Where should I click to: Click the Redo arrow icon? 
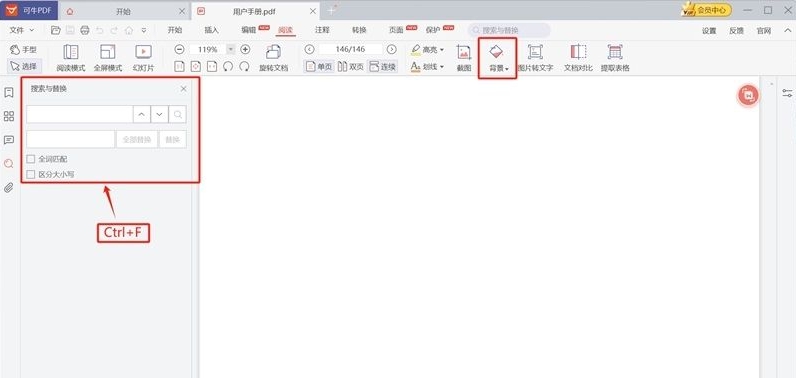pos(114,30)
